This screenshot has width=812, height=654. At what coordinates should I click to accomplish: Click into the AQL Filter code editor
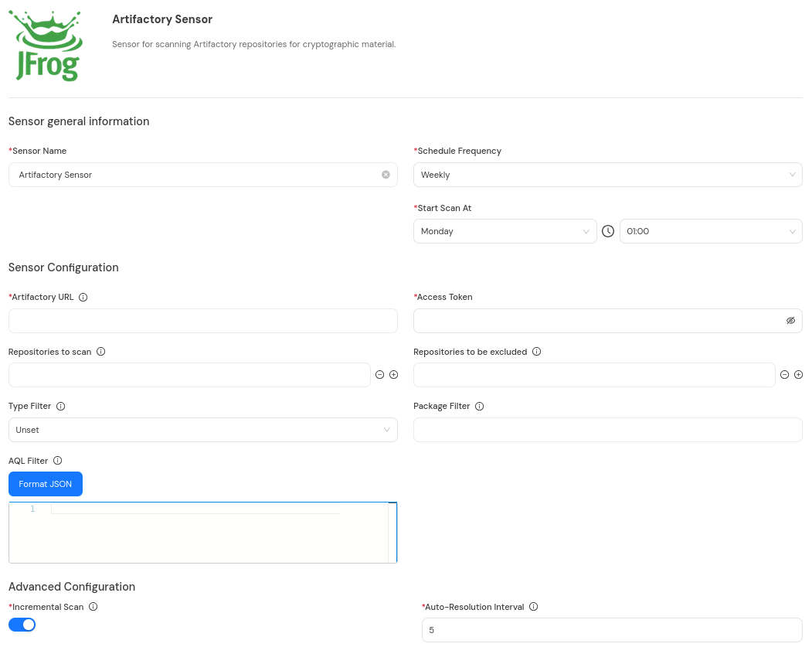203,532
